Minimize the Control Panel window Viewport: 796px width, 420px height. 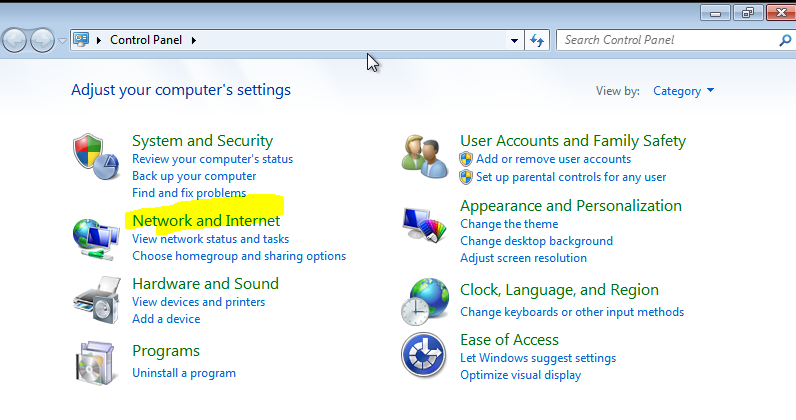point(715,13)
